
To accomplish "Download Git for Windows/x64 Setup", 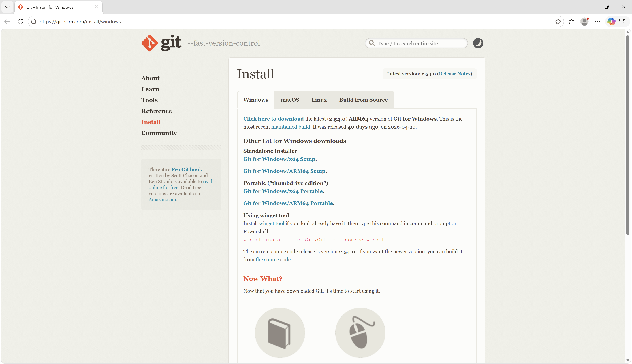I will [279, 159].
